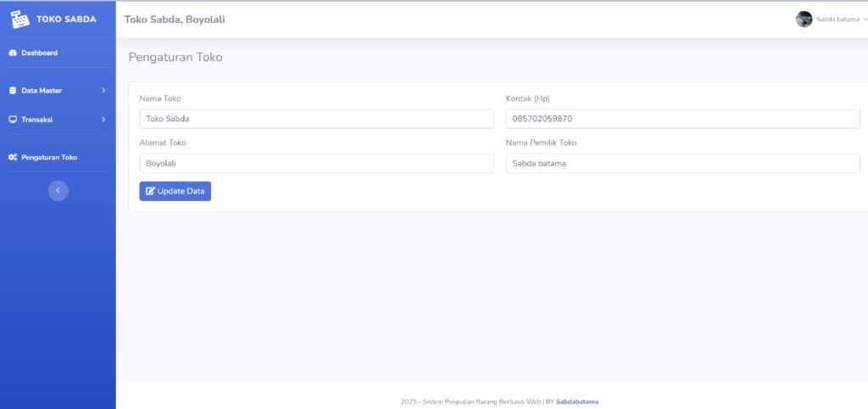Screen dimensions: 868x409
Task: Go to Pengaturan Toko in sidebar
Action: 58,157
